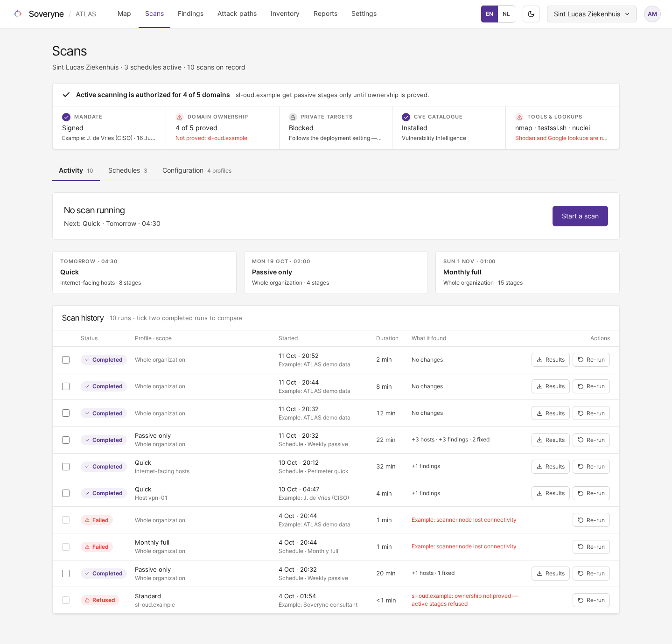672x644 pixels.
Task: Open the Sint Lucas Ziekenhuis organization dropdown
Action: (592, 14)
